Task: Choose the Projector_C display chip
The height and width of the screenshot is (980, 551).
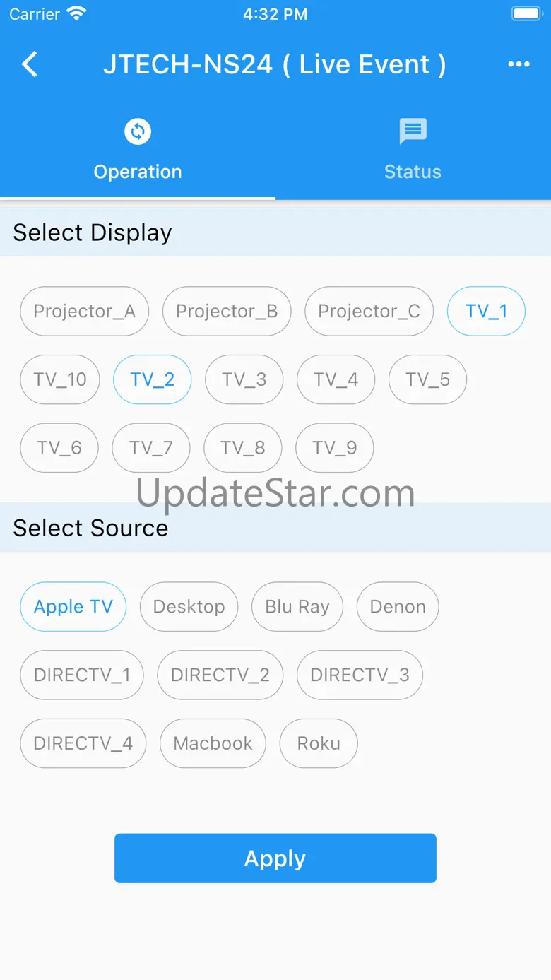Action: click(x=369, y=311)
